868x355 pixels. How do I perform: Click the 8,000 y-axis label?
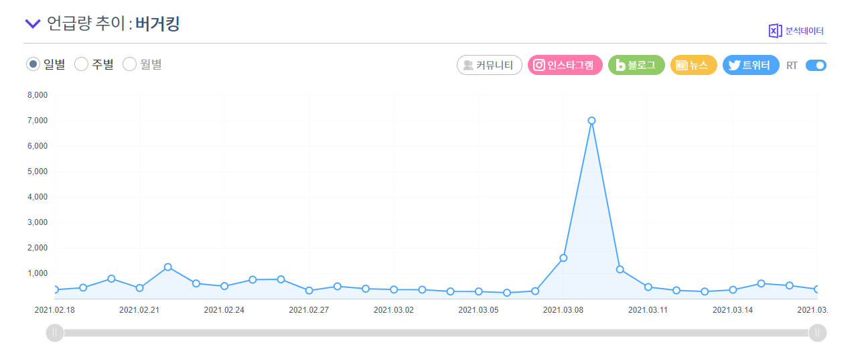tap(37, 95)
